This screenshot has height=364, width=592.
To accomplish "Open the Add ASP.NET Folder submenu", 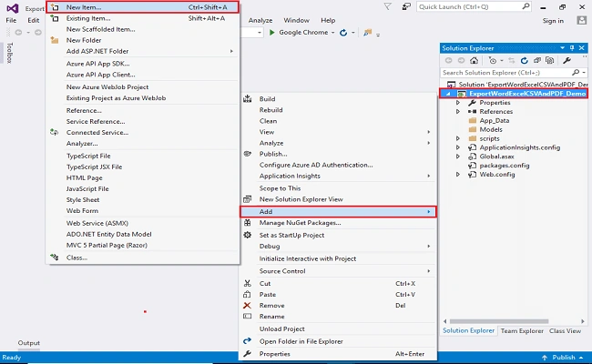I will point(143,51).
